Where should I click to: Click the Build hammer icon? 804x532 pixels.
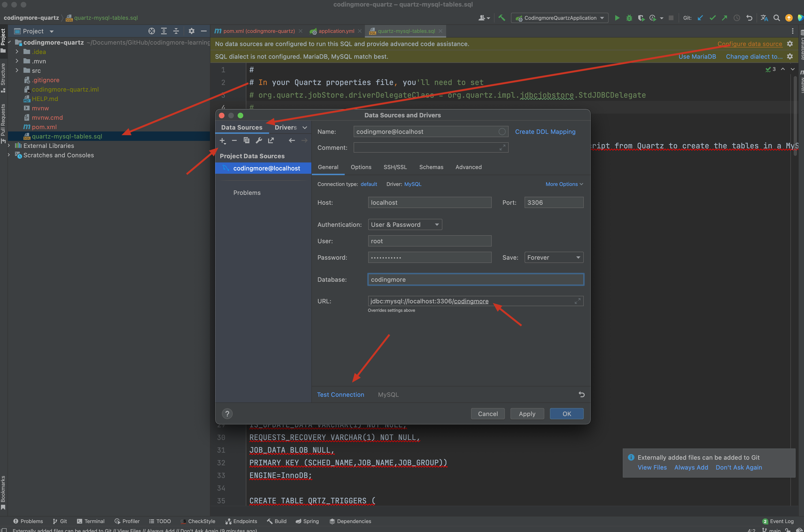click(502, 18)
